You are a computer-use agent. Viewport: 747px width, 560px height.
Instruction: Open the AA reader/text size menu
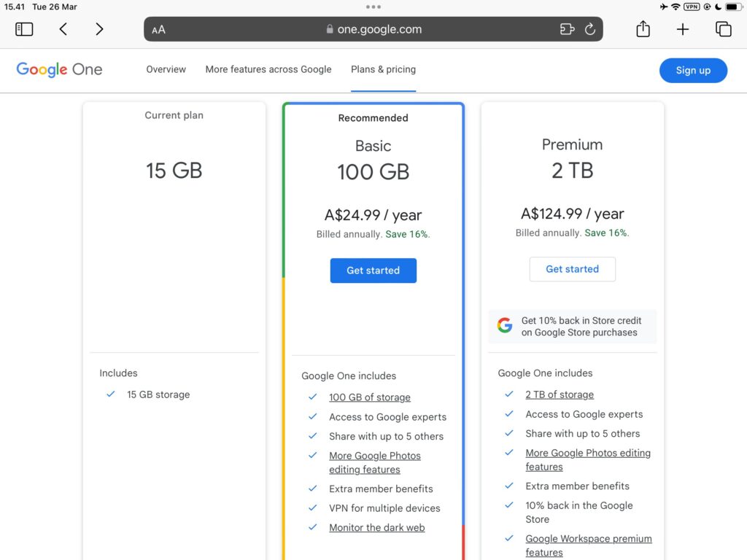click(158, 29)
